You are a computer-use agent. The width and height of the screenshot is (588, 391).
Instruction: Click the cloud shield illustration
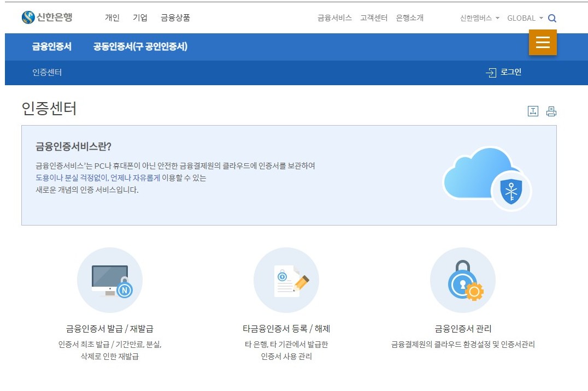487,178
